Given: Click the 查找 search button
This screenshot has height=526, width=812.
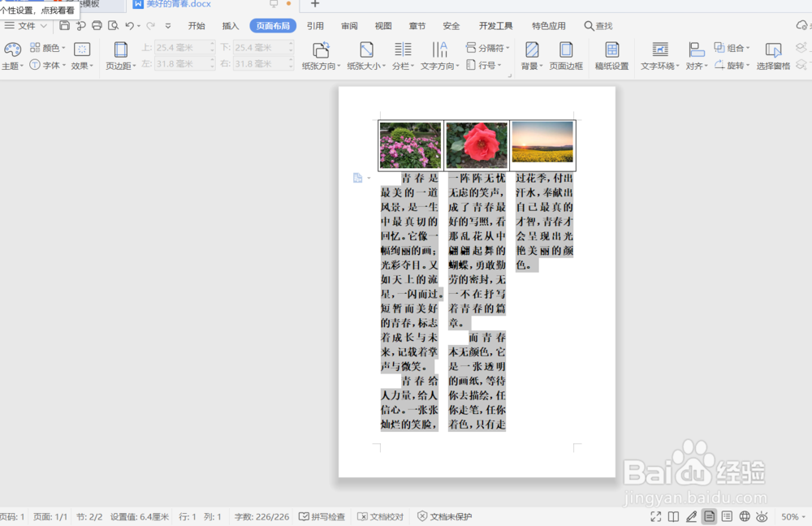Looking at the screenshot, I should (598, 25).
